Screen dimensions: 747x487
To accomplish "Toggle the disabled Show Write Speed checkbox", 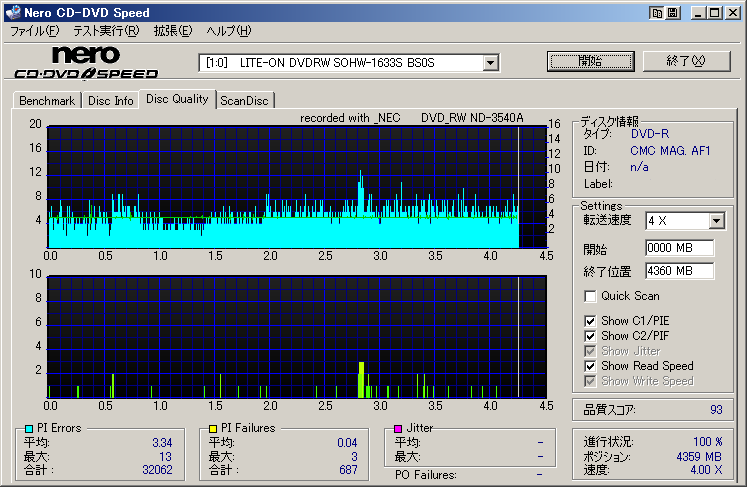I will click(590, 381).
